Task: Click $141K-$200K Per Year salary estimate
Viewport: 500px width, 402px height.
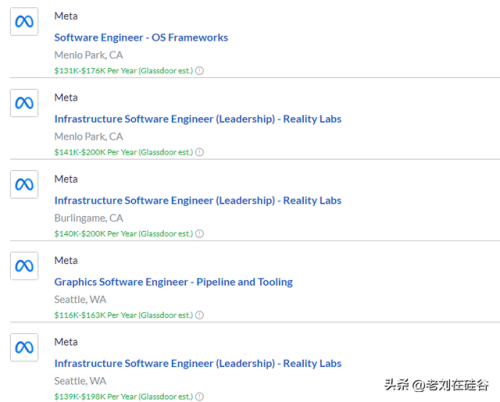Action: click(124, 152)
